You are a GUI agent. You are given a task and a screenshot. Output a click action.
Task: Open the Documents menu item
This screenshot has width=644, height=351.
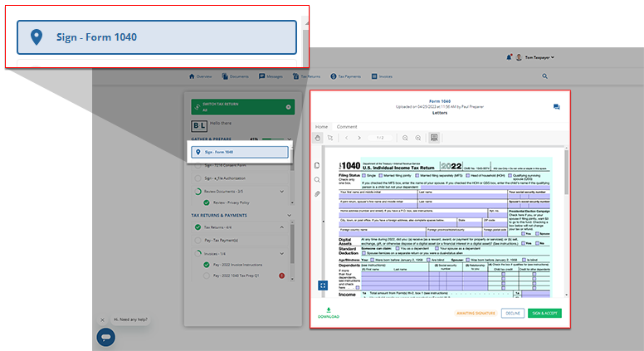click(236, 76)
